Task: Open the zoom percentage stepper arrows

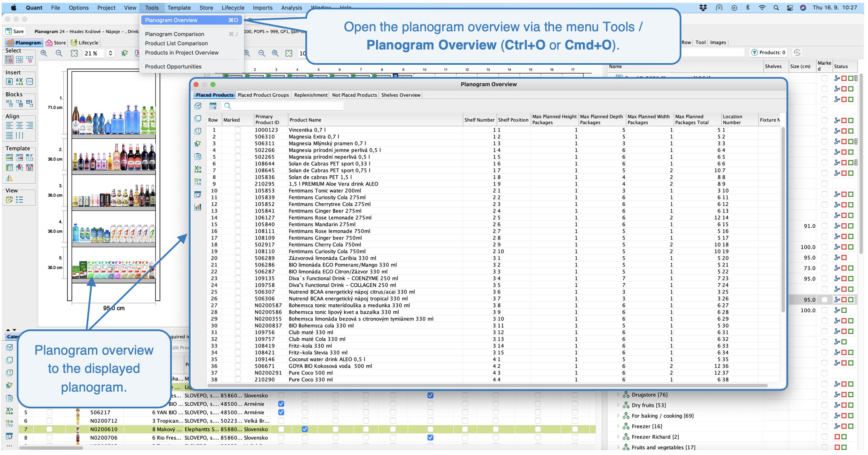Action: tap(110, 53)
